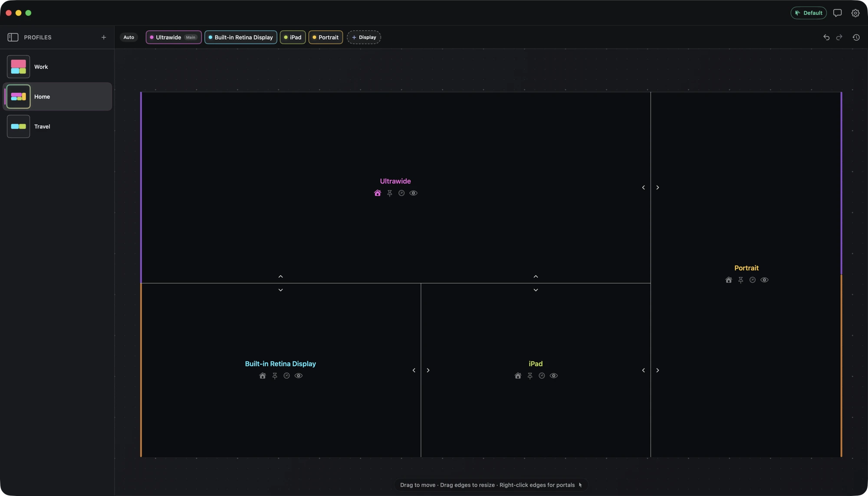Screen dimensions: 868x496
Task: Click the PROFILES heading
Action: point(38,38)
